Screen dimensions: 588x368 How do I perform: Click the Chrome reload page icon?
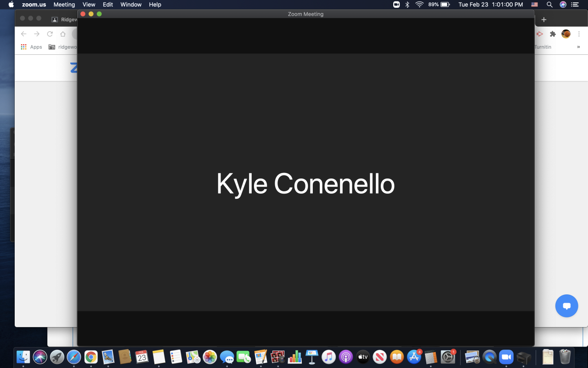coord(50,34)
